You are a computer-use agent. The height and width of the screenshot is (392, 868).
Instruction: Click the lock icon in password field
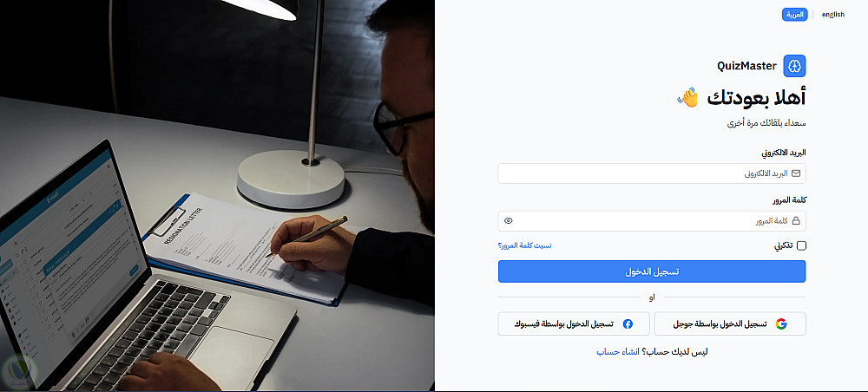[x=796, y=221]
